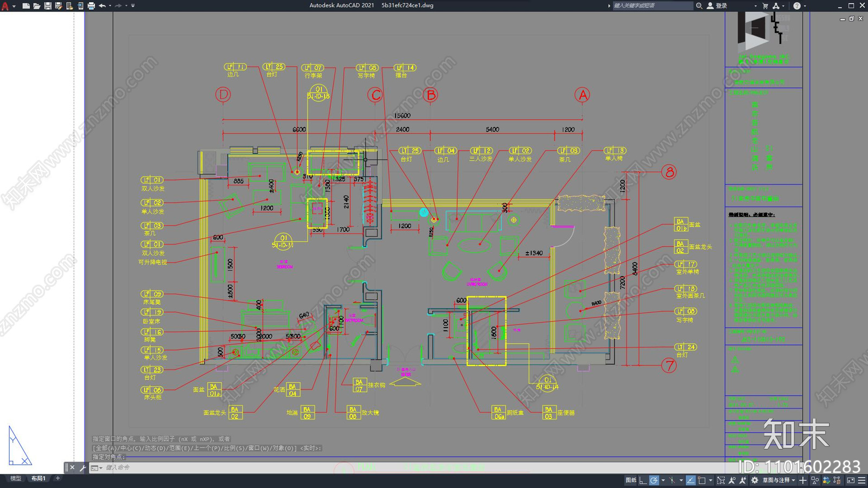Click the search magnifier icon

point(699,5)
